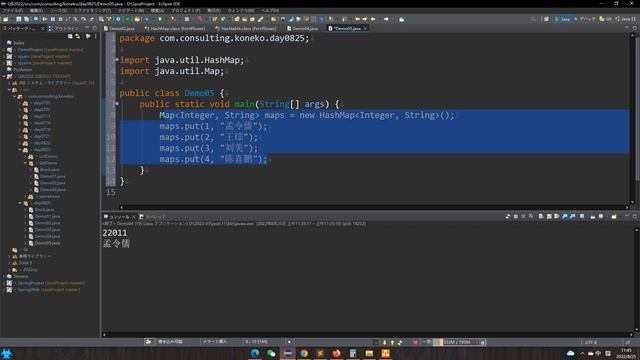Select Demo05.java in the package tree
The image size is (640, 360).
point(47,243)
